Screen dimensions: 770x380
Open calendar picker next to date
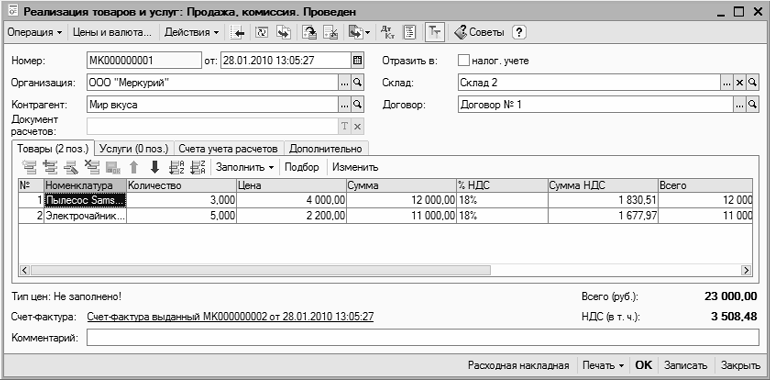[x=358, y=60]
